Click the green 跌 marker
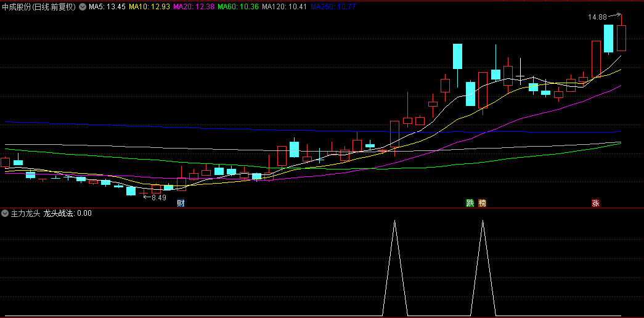Screen dimensions: 644x318 (470, 203)
